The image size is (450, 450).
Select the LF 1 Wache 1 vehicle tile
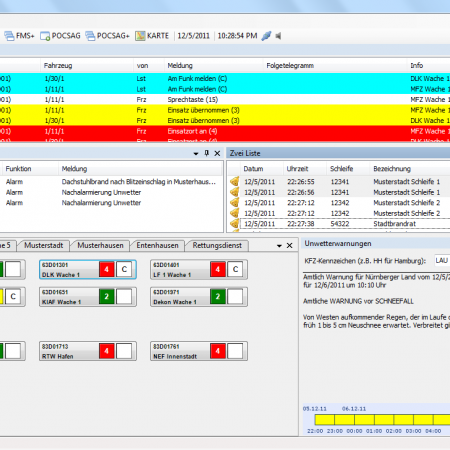pyautogui.click(x=199, y=269)
